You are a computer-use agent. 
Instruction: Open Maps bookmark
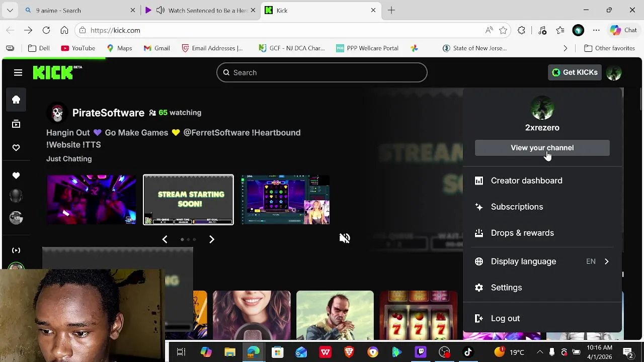[x=119, y=48]
